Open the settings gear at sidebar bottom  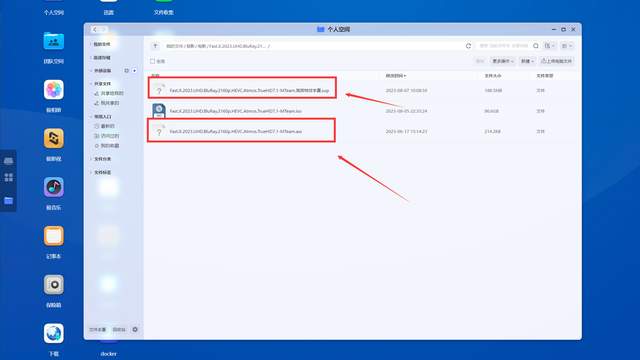click(135, 329)
